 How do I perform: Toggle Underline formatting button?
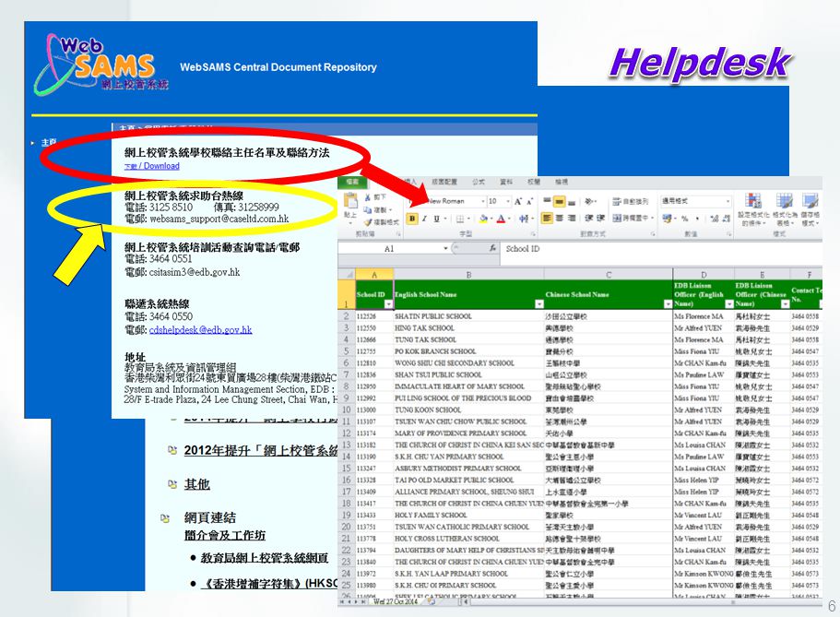click(437, 219)
